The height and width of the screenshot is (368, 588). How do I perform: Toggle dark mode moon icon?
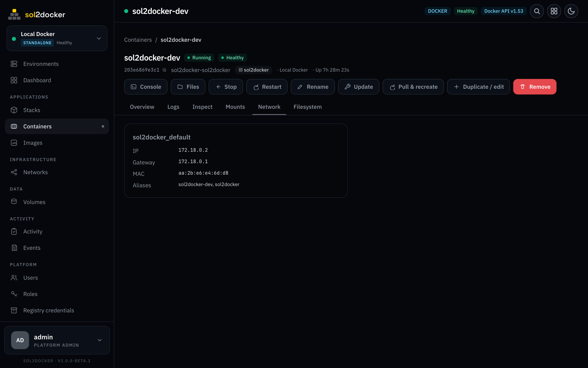point(571,11)
